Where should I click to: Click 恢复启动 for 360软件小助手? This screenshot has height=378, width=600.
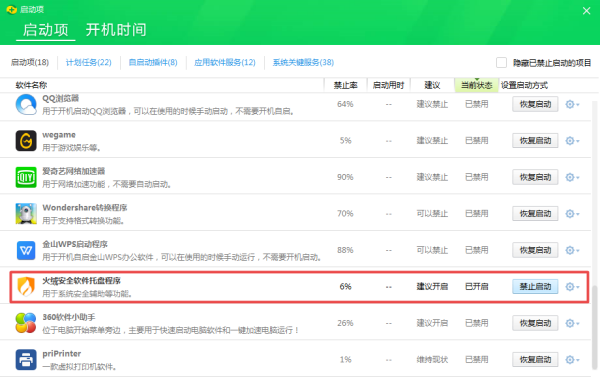(535, 323)
